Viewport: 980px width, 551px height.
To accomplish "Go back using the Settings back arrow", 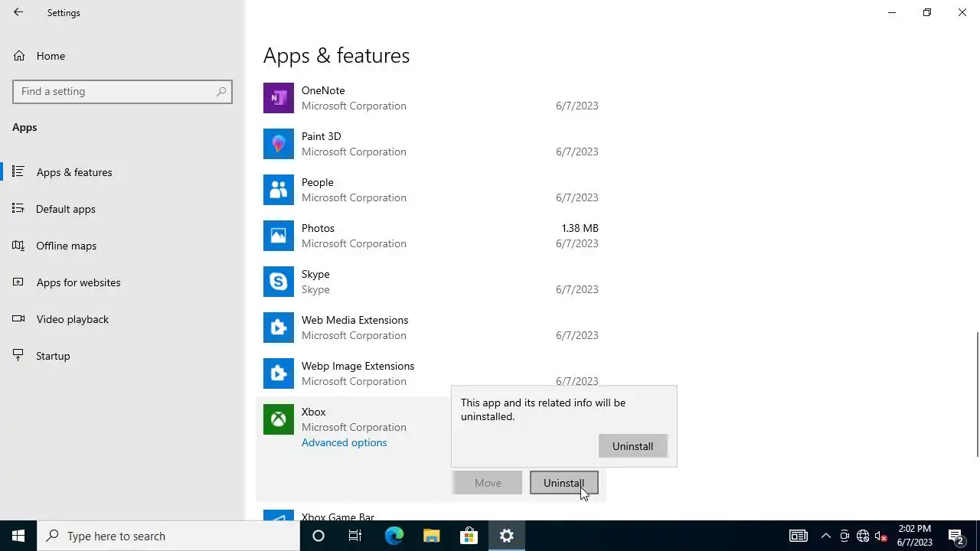I will [18, 12].
